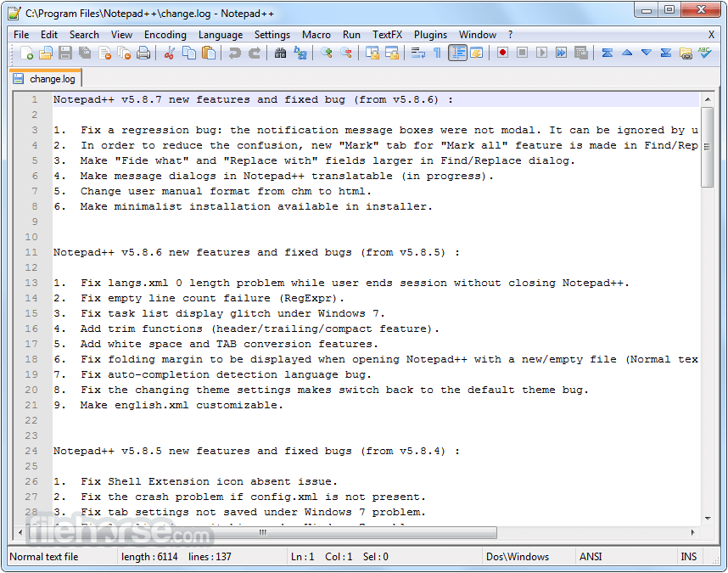
Task: Toggle word wrap on the toolbar
Action: (417, 53)
